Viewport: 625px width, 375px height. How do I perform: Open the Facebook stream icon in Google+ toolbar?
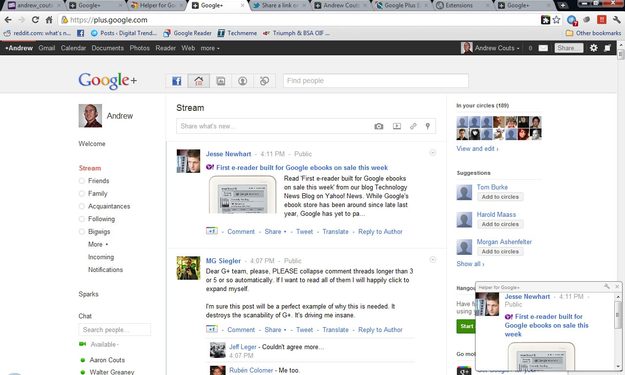[177, 81]
